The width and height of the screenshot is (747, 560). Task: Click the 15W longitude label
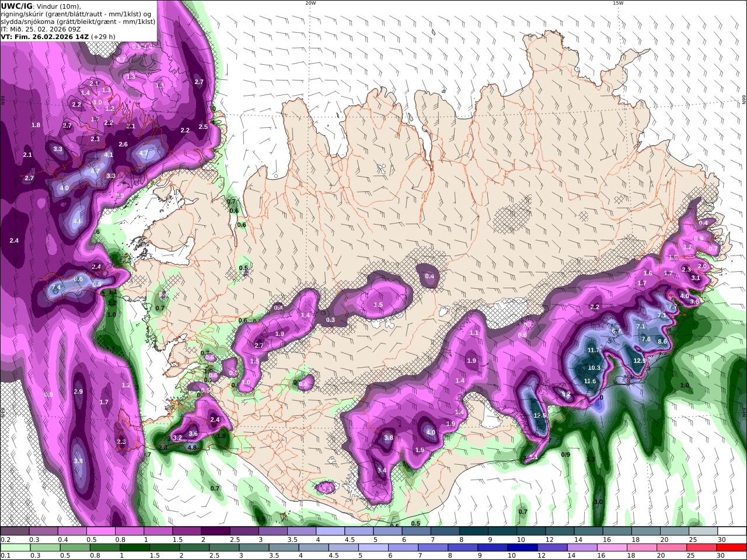(618, 3)
